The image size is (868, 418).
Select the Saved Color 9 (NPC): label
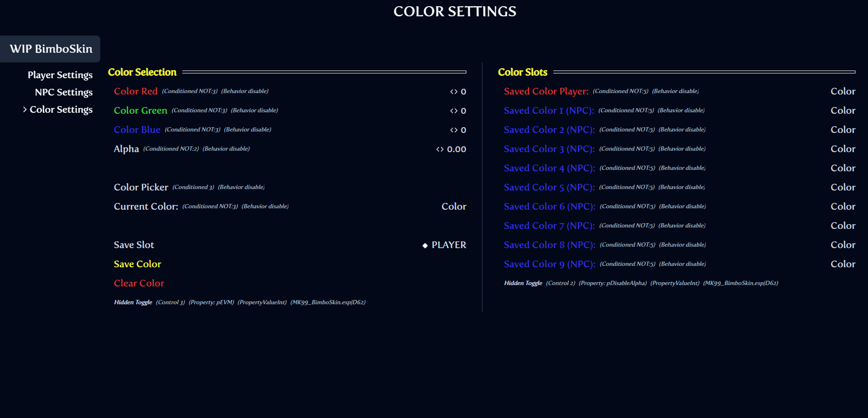[x=549, y=264]
